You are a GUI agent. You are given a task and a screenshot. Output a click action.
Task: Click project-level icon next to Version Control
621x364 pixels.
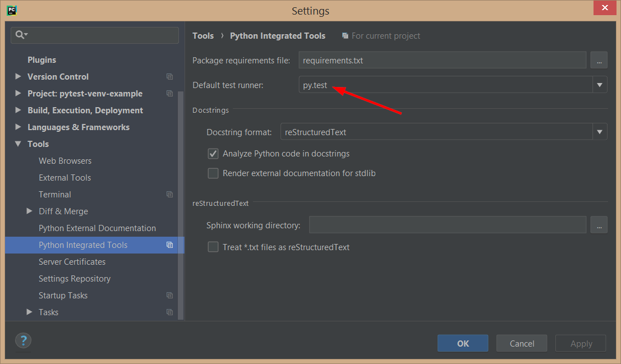[169, 77]
